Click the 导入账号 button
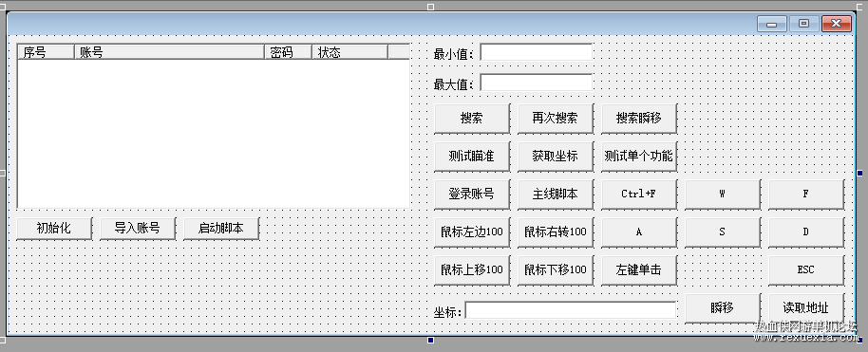 138,229
